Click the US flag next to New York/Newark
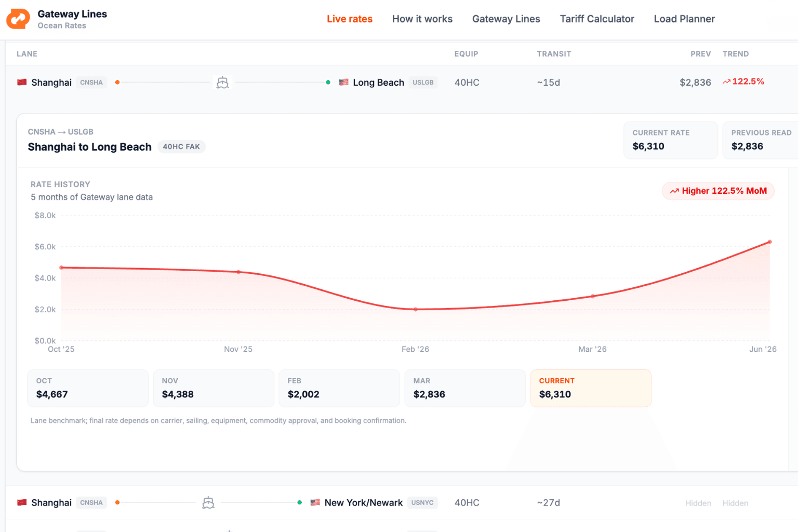The width and height of the screenshot is (798, 532). pos(315,502)
